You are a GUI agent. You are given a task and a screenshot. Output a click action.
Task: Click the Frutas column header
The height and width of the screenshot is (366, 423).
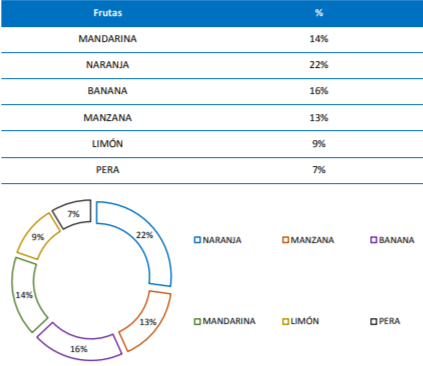107,13
